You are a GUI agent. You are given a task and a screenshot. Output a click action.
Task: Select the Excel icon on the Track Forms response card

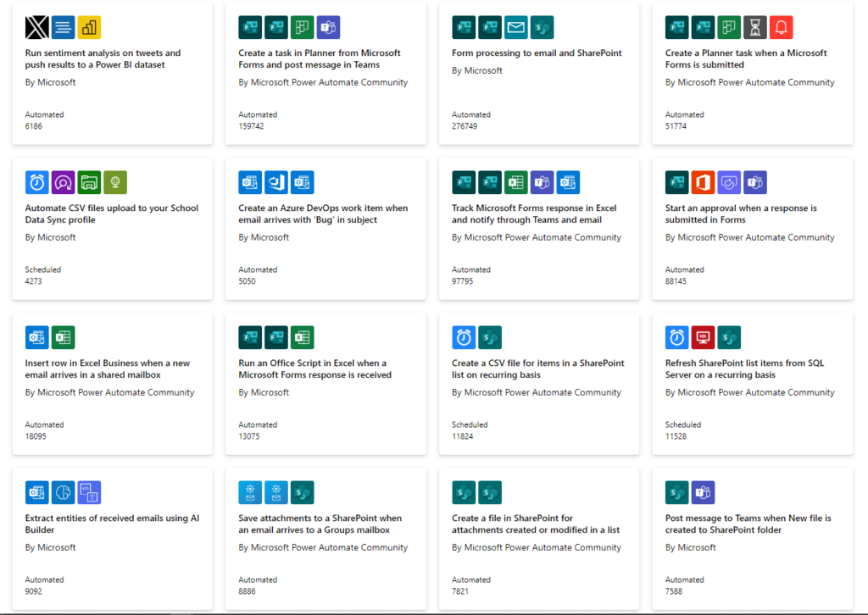tap(515, 182)
